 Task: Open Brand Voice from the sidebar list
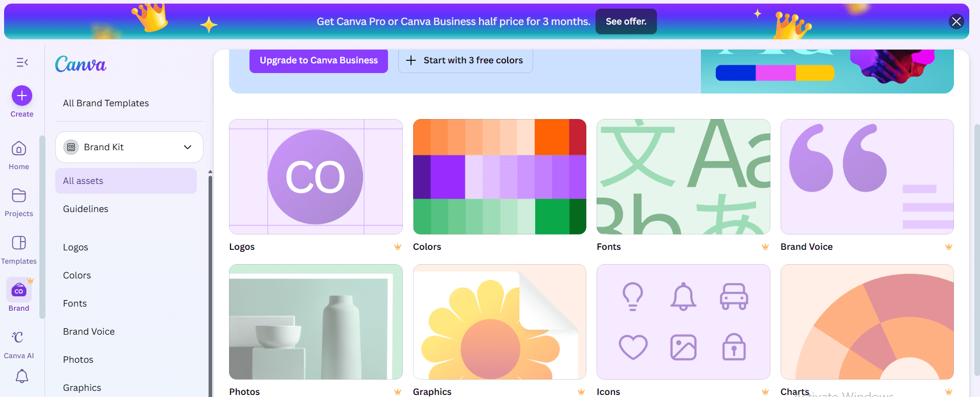point(88,331)
